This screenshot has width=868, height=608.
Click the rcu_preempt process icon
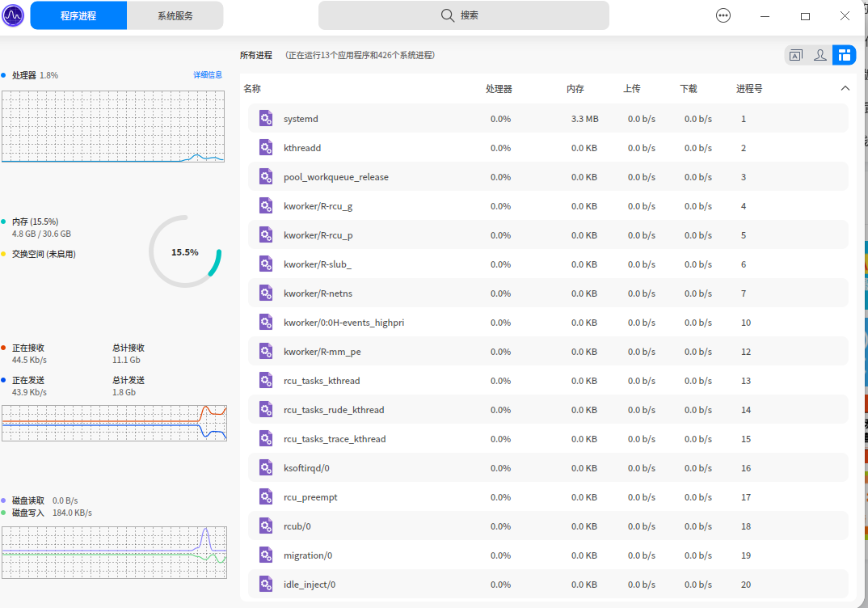point(266,496)
